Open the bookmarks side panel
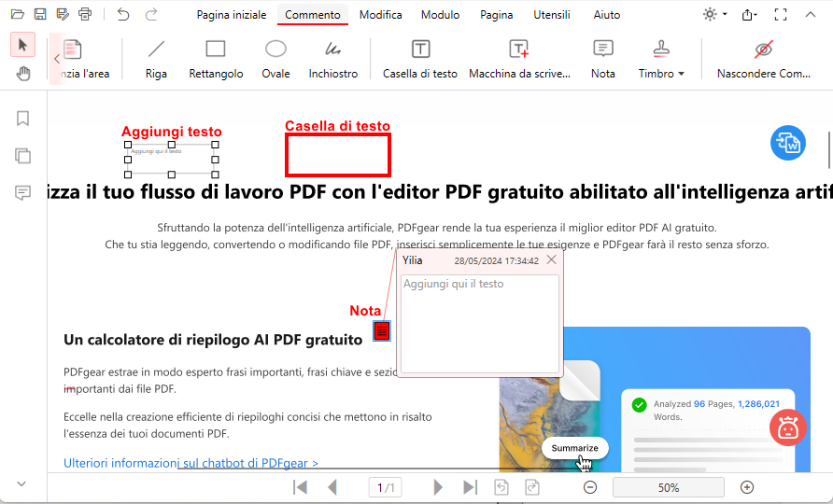This screenshot has height=504, width=833. tap(22, 118)
